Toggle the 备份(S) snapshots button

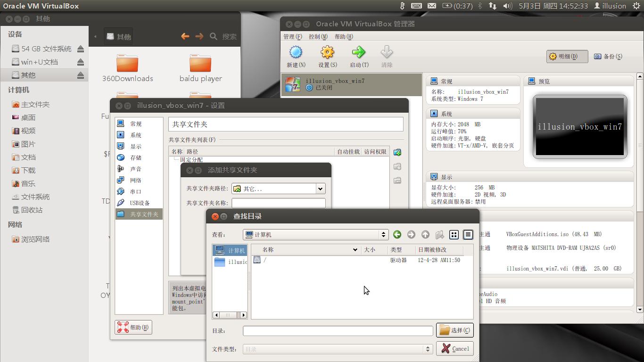(x=608, y=56)
